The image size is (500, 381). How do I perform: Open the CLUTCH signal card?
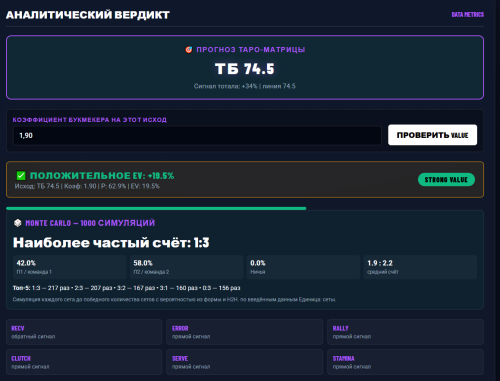pyautogui.click(x=84, y=362)
